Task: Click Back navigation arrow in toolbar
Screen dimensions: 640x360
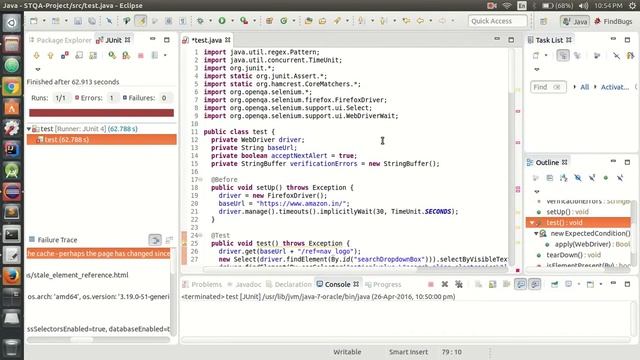Action: (x=420, y=21)
